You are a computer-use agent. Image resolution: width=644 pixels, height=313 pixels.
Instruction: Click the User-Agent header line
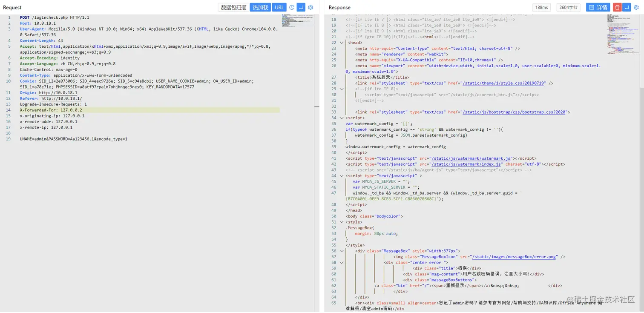(149, 32)
